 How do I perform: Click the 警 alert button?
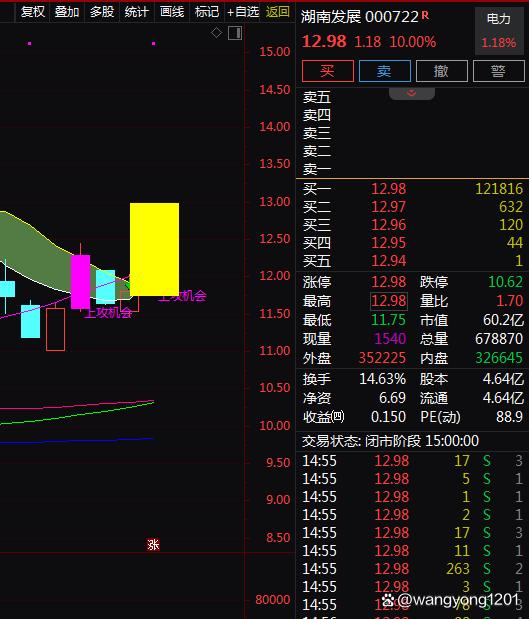[499, 71]
